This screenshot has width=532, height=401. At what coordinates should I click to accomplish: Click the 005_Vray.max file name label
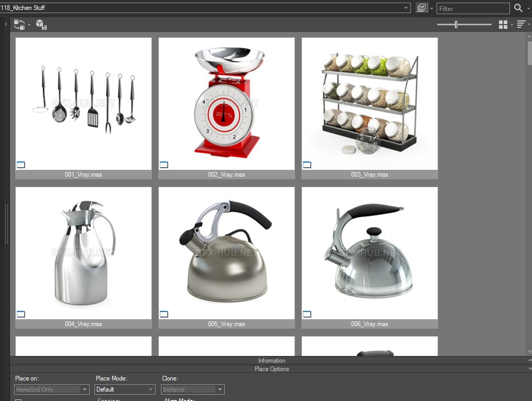tap(226, 324)
